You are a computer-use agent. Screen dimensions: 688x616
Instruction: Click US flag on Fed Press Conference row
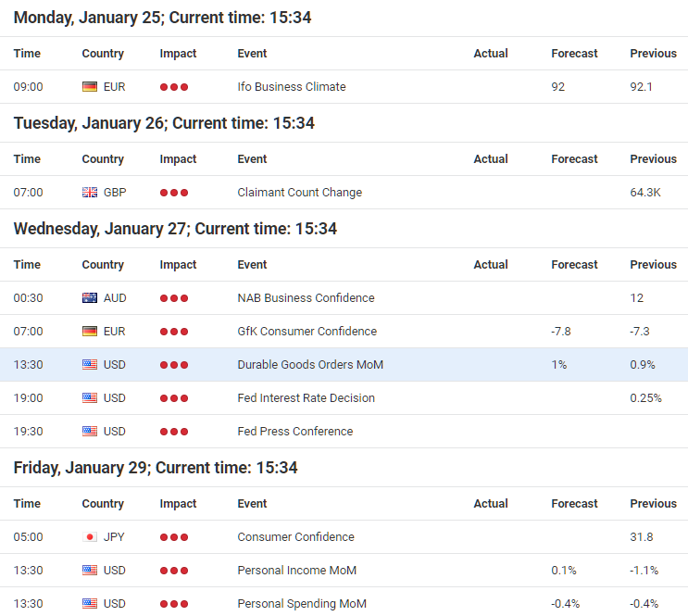[x=90, y=432]
